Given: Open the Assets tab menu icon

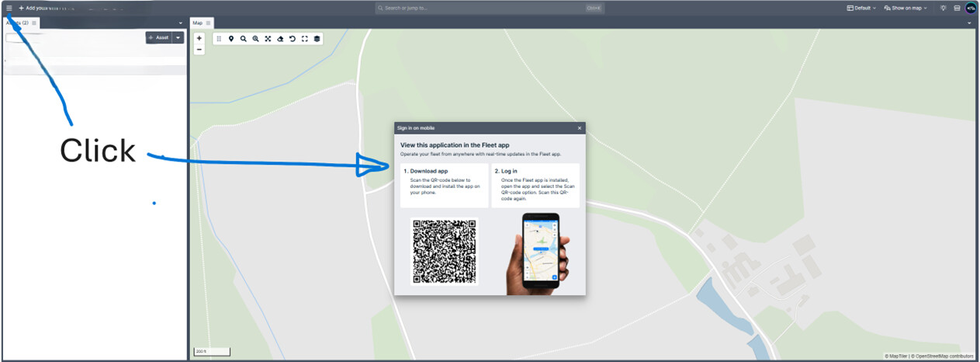Looking at the screenshot, I should click(34, 23).
